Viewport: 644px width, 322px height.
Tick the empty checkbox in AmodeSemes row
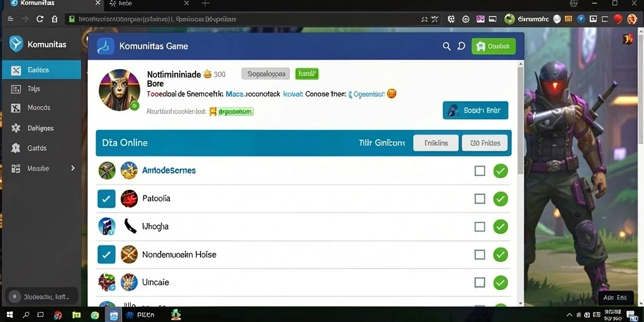480,170
